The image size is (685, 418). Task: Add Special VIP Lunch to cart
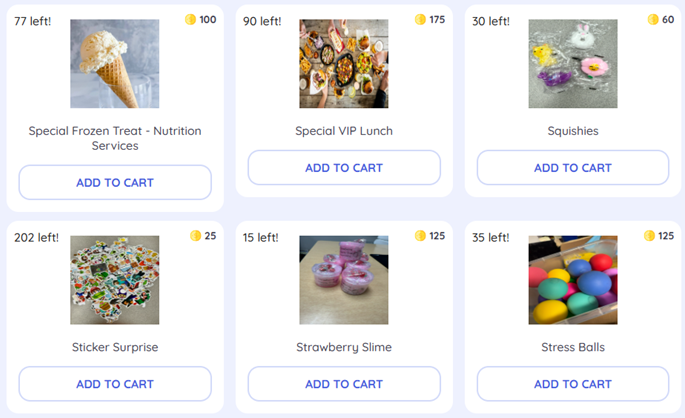pos(344,168)
